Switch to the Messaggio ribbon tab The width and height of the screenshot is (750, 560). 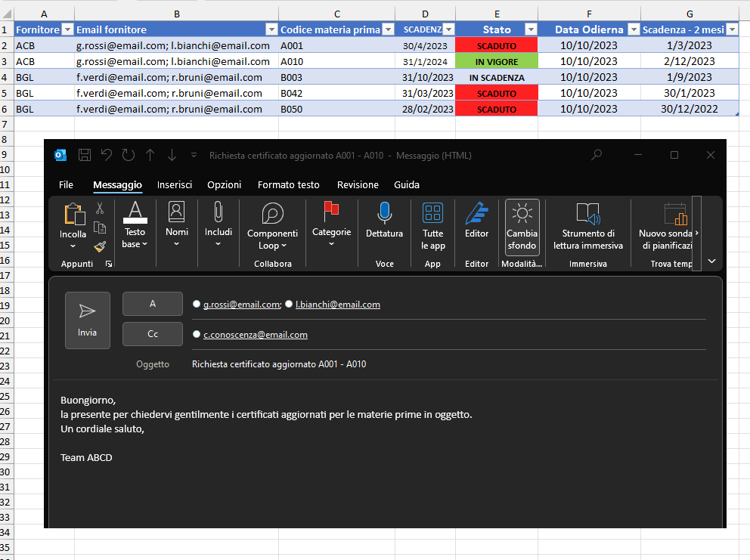(x=117, y=184)
